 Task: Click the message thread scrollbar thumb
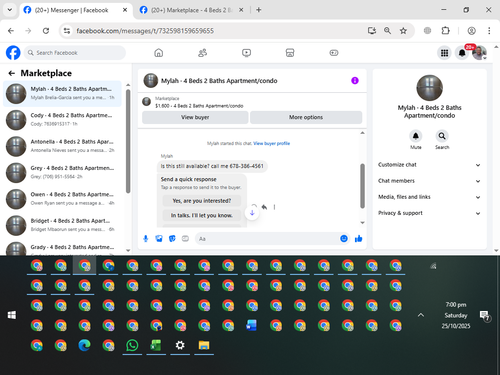point(362,186)
